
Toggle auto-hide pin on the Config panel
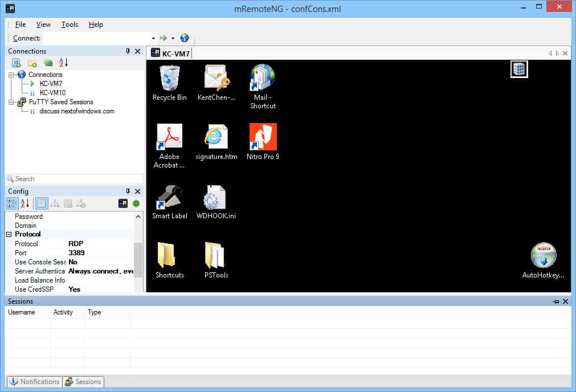128,191
